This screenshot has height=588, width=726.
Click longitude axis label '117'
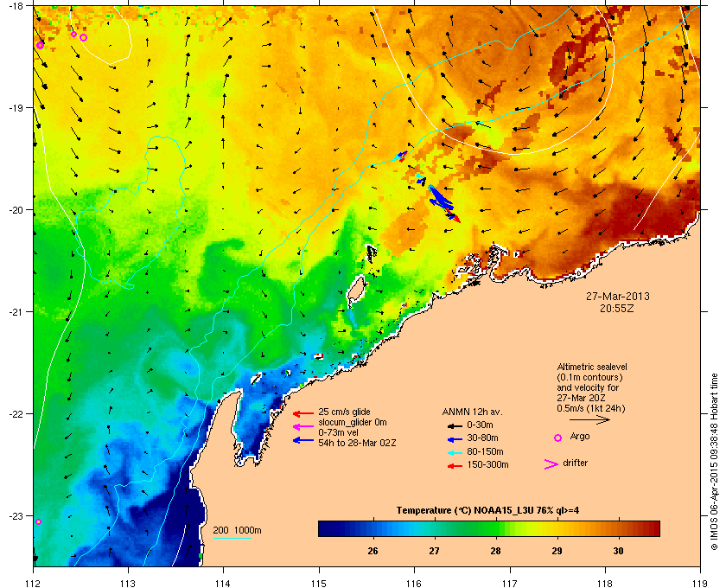(x=509, y=584)
